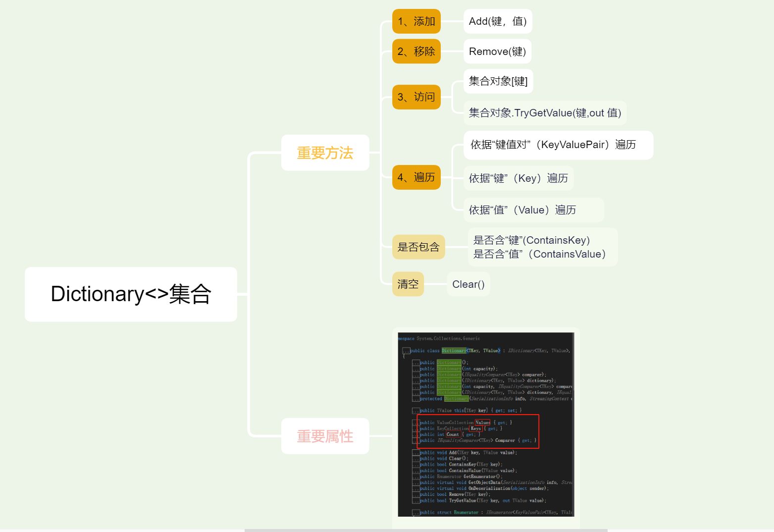Click the Add(键, 值) leaf node
This screenshot has width=774, height=532.
[x=498, y=21]
